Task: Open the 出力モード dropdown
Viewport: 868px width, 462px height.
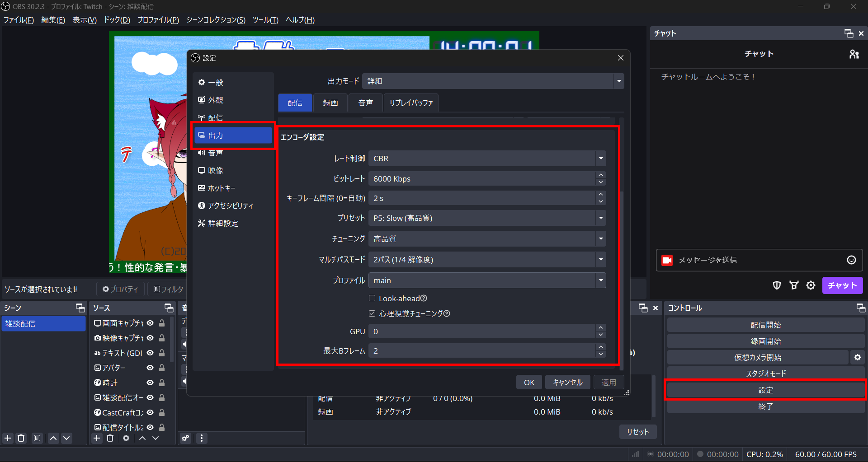Action: pos(493,81)
